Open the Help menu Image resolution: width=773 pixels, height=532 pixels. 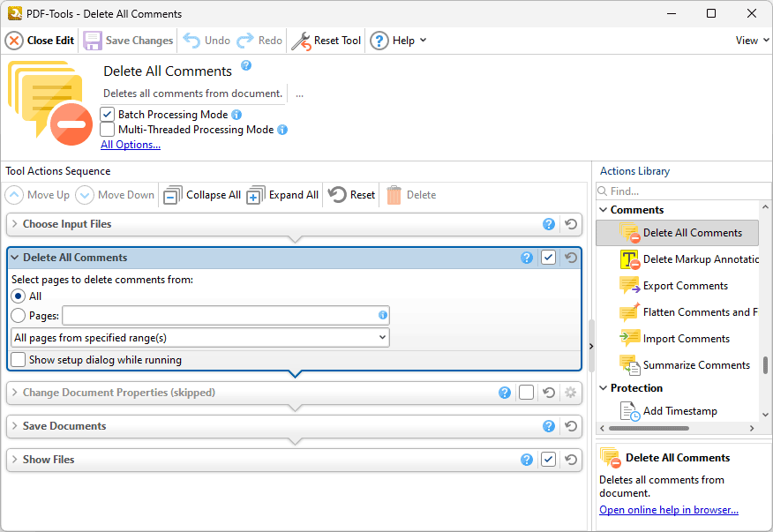click(398, 41)
